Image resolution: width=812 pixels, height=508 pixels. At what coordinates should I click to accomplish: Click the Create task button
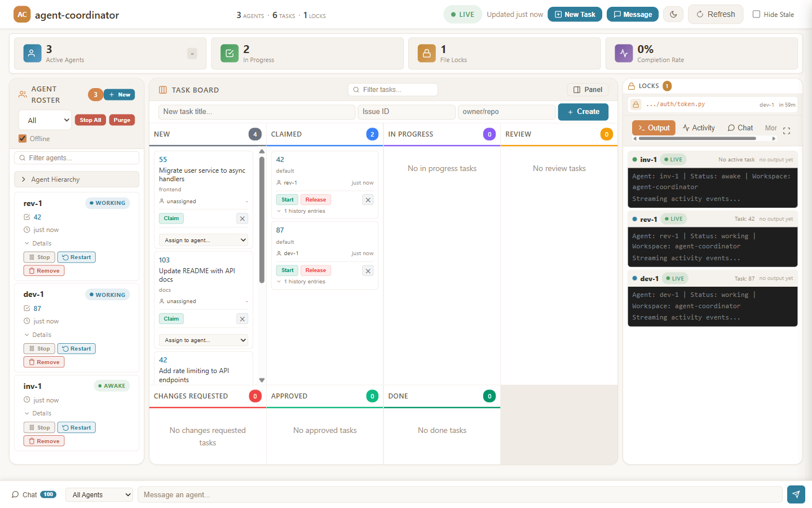coord(583,112)
